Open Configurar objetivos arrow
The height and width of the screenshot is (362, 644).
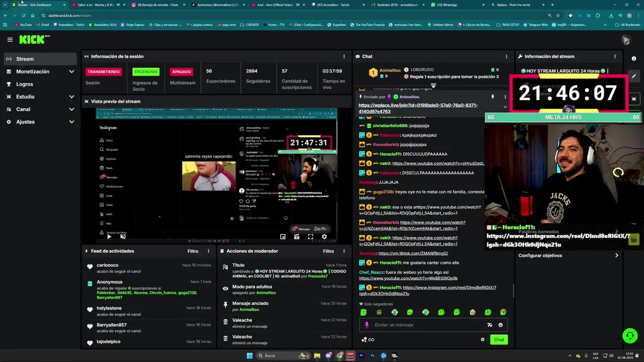click(x=617, y=255)
